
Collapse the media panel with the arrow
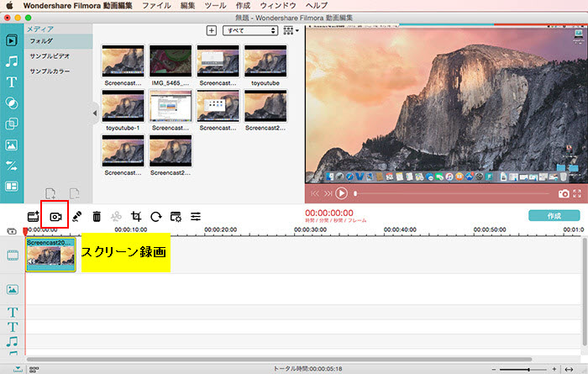95,113
